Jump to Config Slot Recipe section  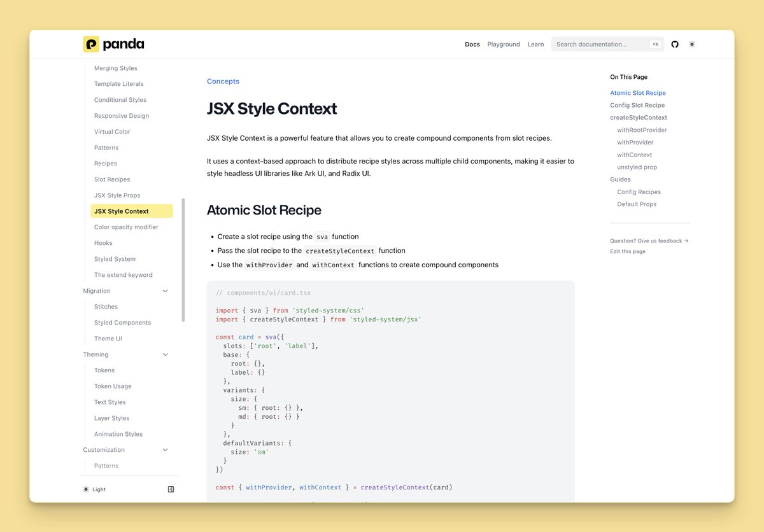(x=637, y=105)
